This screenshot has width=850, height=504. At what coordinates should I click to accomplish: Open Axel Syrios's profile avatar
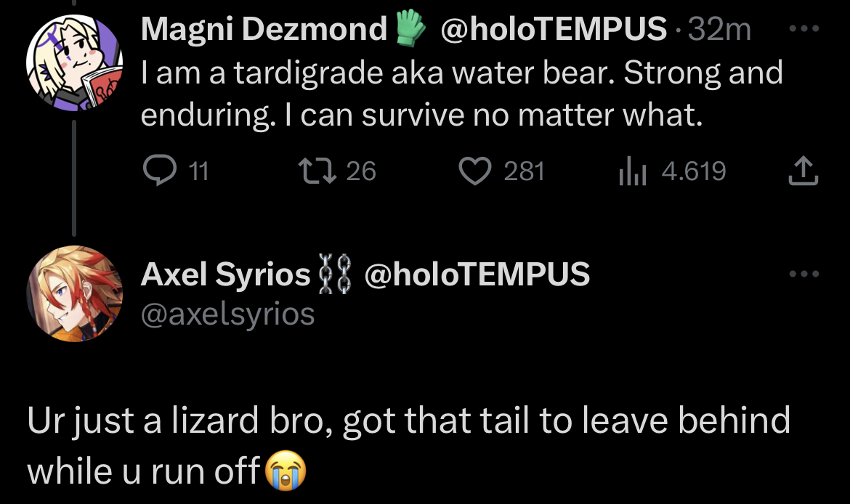tap(74, 294)
